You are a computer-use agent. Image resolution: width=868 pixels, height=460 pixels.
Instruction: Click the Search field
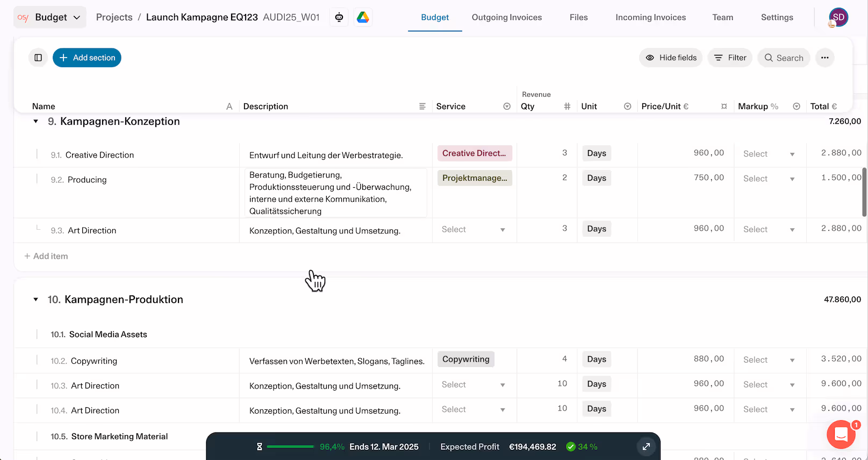click(x=784, y=58)
